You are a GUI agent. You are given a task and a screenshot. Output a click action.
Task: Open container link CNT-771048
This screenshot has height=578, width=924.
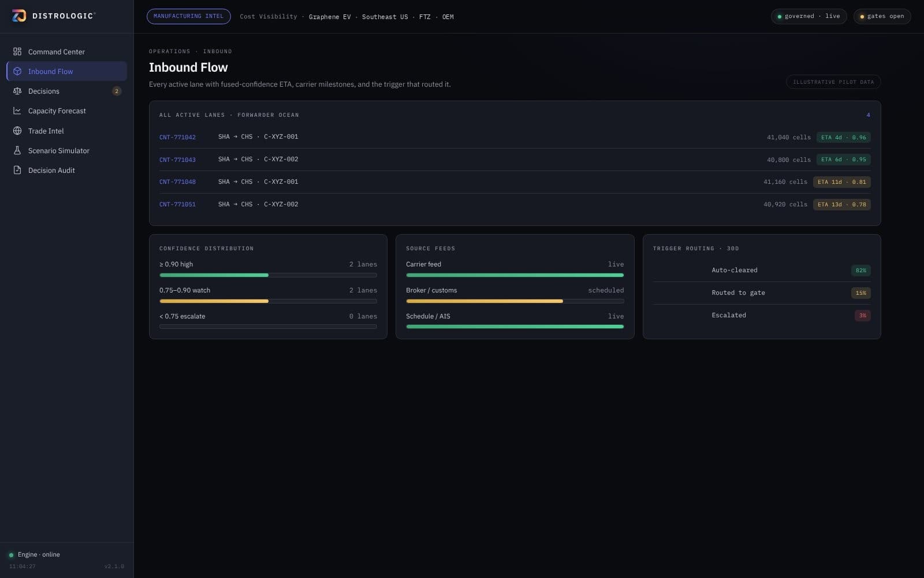(177, 182)
